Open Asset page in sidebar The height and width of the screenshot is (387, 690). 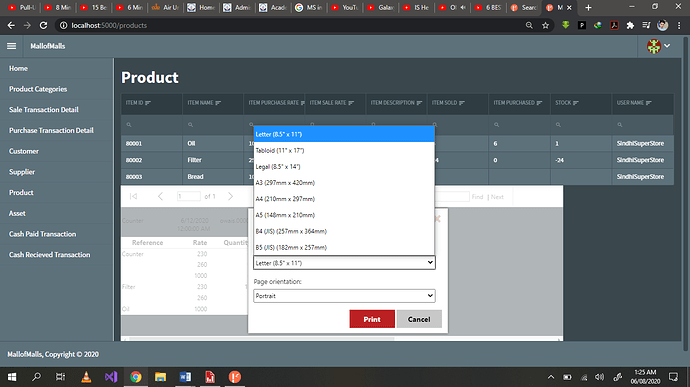[x=17, y=213]
